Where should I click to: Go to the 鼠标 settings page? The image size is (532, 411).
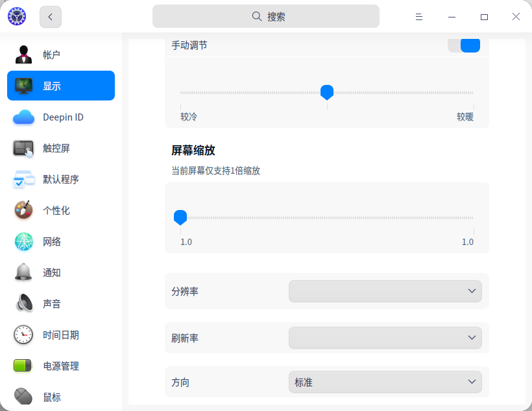pos(52,397)
